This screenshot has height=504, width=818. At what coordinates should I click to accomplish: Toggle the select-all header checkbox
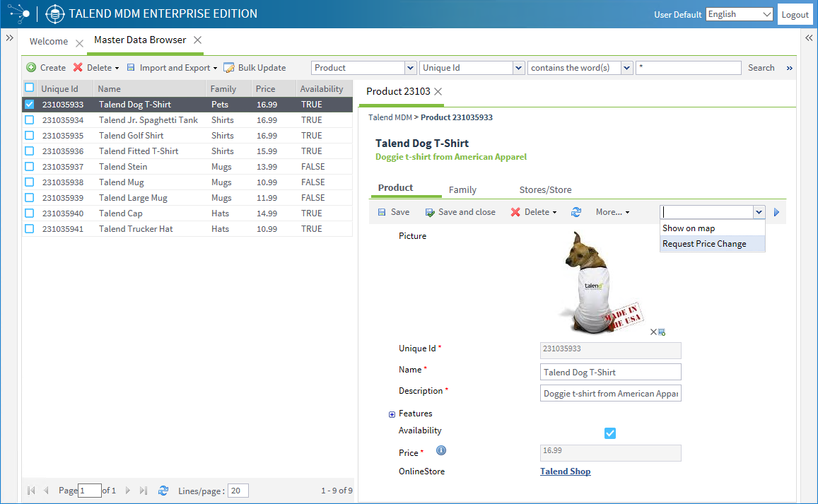(30, 88)
